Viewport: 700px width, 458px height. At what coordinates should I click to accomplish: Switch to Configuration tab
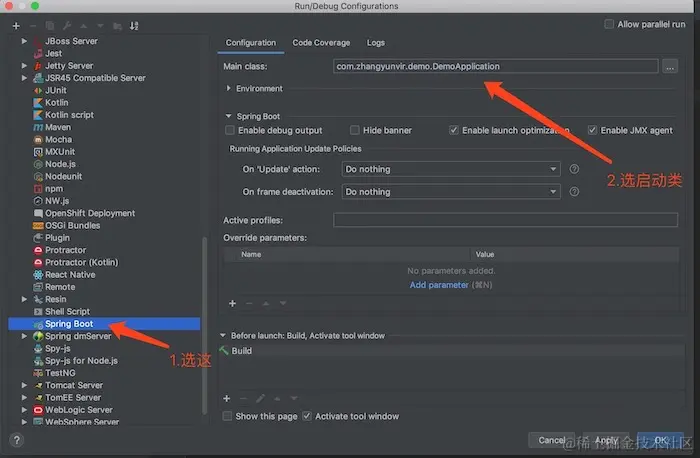pyautogui.click(x=250, y=43)
